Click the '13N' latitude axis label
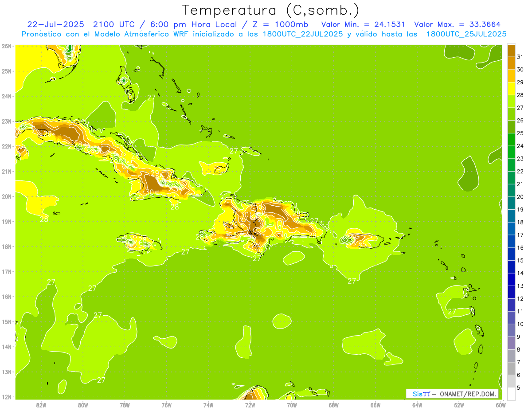 point(7,372)
